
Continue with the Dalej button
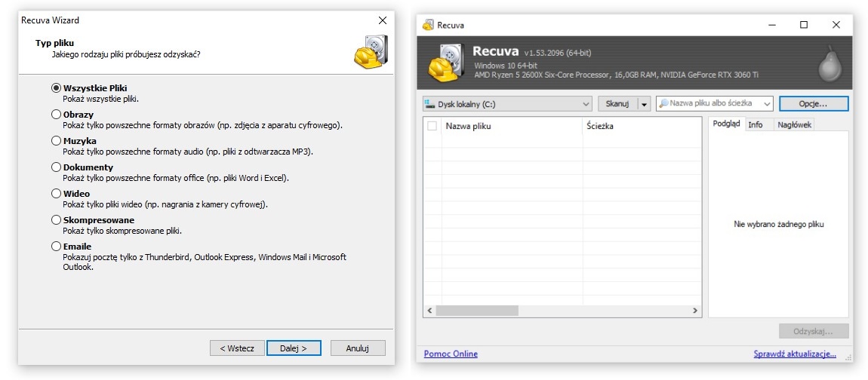294,348
